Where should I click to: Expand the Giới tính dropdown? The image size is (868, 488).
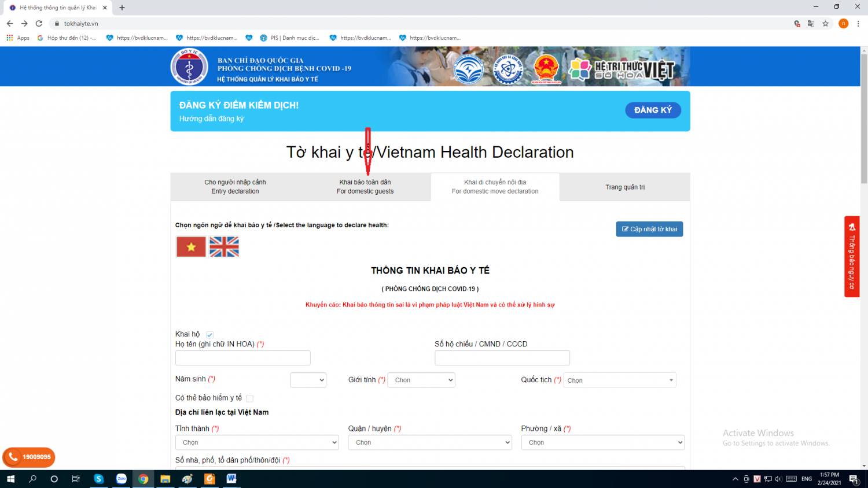click(421, 380)
